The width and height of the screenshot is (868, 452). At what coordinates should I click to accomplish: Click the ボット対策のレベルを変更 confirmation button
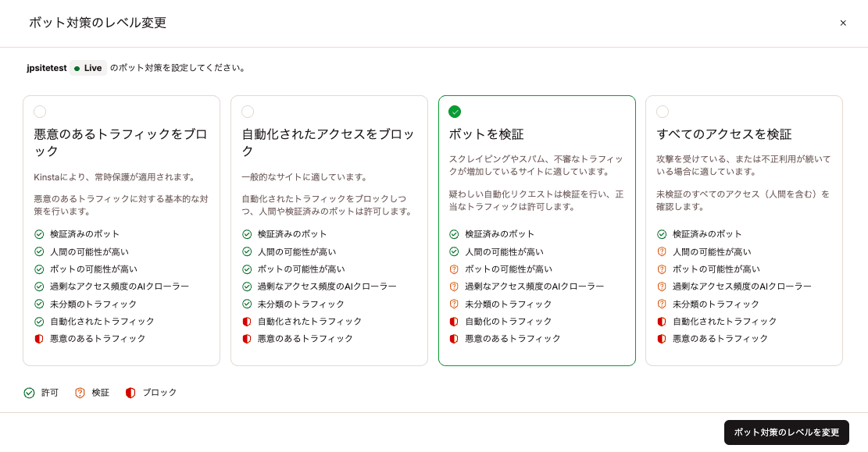(x=785, y=432)
